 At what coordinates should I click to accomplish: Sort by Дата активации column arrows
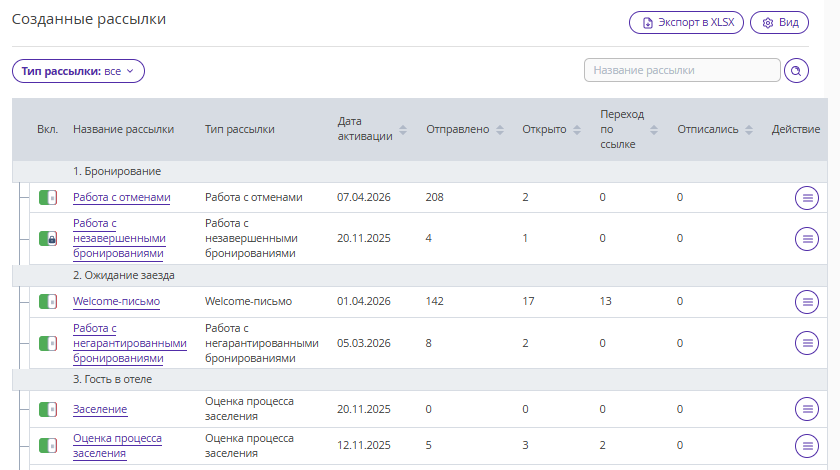click(403, 129)
